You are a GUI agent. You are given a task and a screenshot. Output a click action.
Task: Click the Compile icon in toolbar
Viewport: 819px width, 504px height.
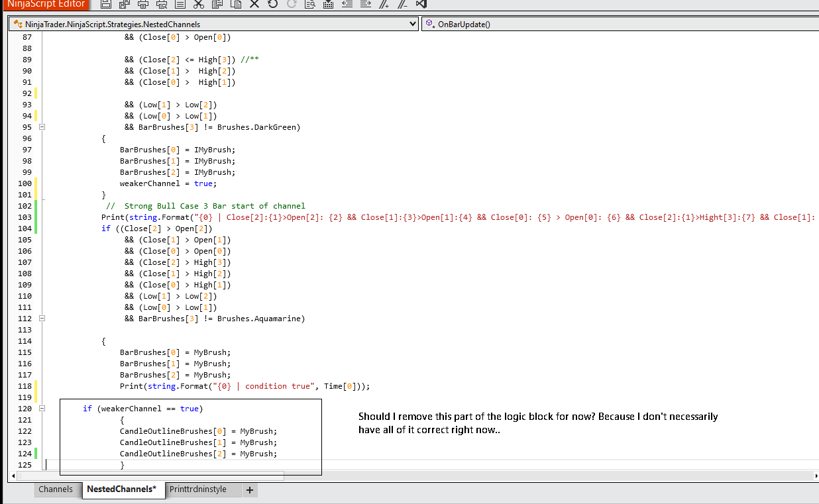coord(328,4)
